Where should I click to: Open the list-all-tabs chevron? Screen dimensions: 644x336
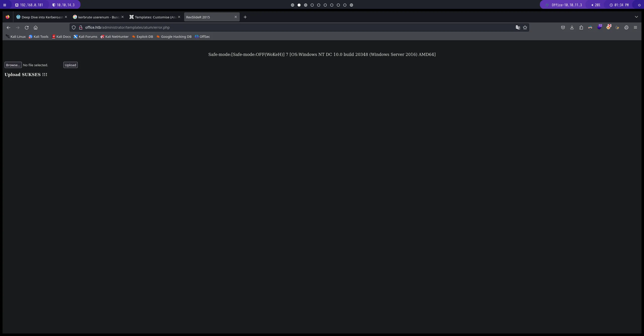[x=637, y=17]
